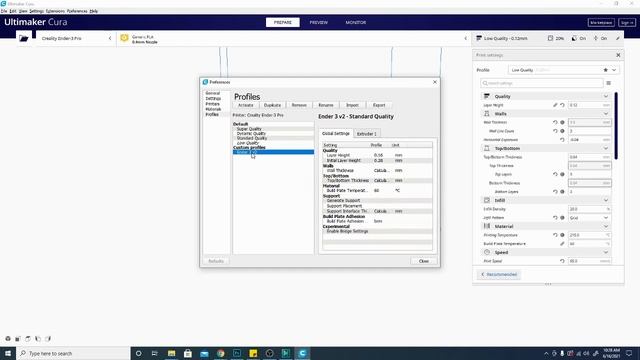This screenshot has height=360, width=640.
Task: Reset the Printing Temperature value
Action: pyautogui.click(x=555, y=235)
